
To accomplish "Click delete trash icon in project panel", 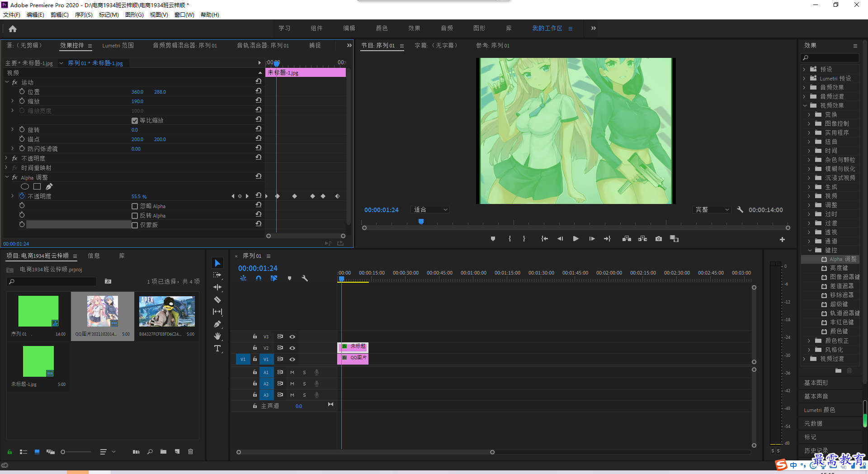I will coord(190,451).
